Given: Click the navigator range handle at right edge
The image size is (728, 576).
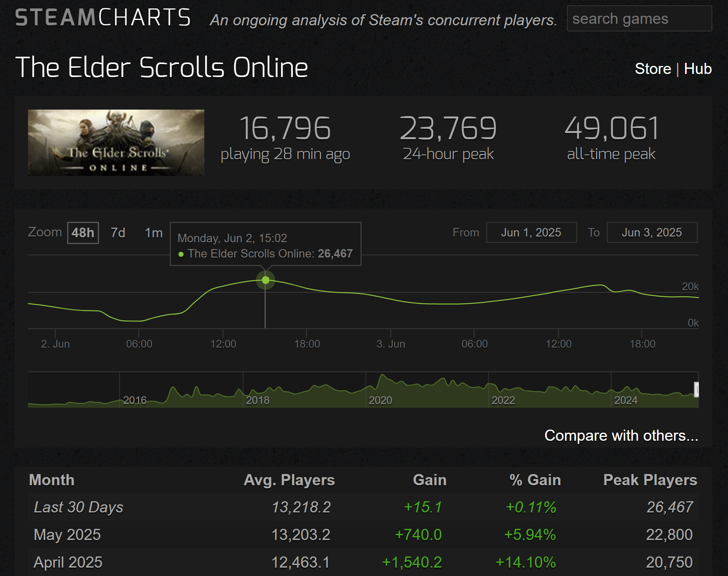Looking at the screenshot, I should [697, 390].
